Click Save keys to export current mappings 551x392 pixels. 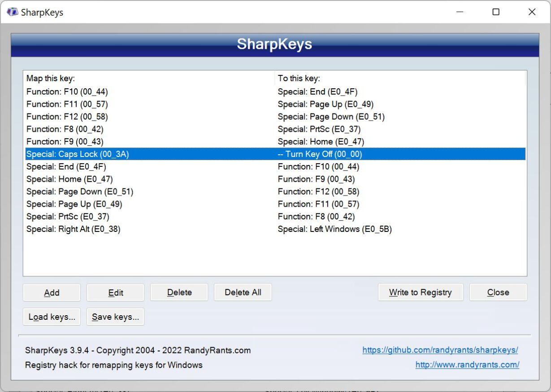pyautogui.click(x=115, y=317)
